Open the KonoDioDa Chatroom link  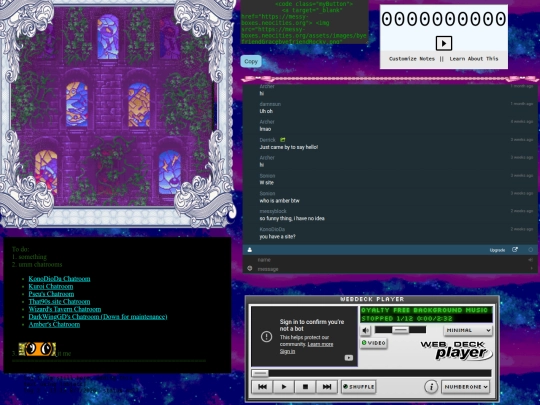(59, 279)
